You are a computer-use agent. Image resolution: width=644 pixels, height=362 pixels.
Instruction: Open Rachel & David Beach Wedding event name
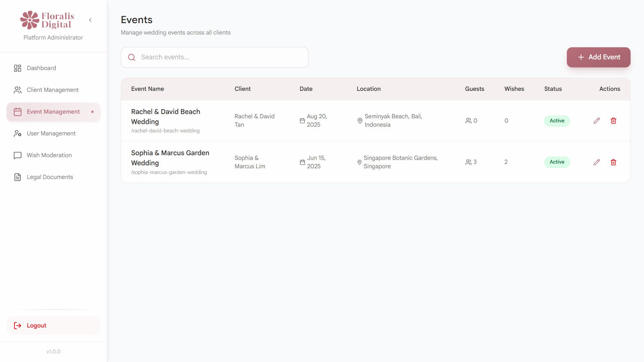(165, 117)
